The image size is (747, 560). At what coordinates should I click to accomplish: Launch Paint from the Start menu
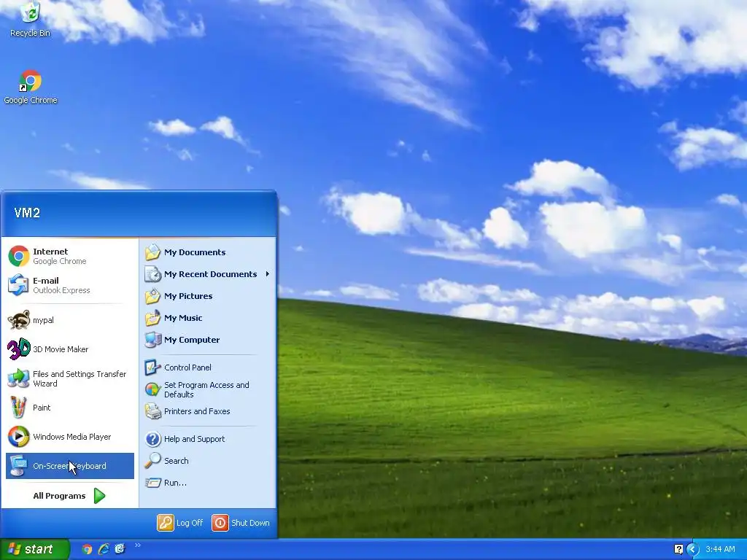(69, 408)
